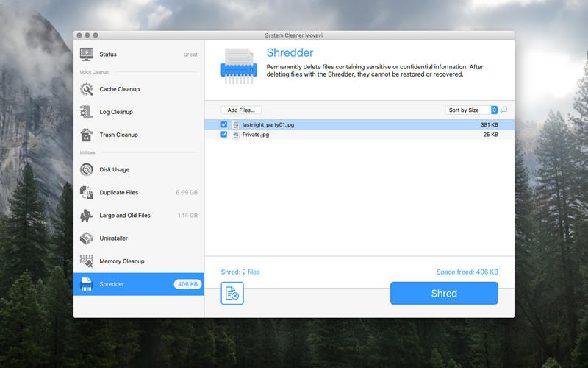588x368 pixels.
Task: Click the 381 KB size value
Action: coord(490,124)
